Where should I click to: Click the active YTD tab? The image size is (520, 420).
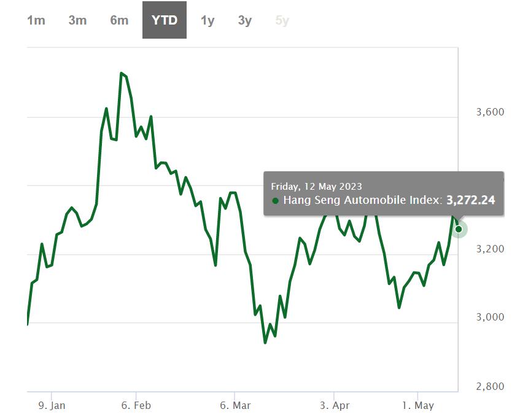coord(164,20)
